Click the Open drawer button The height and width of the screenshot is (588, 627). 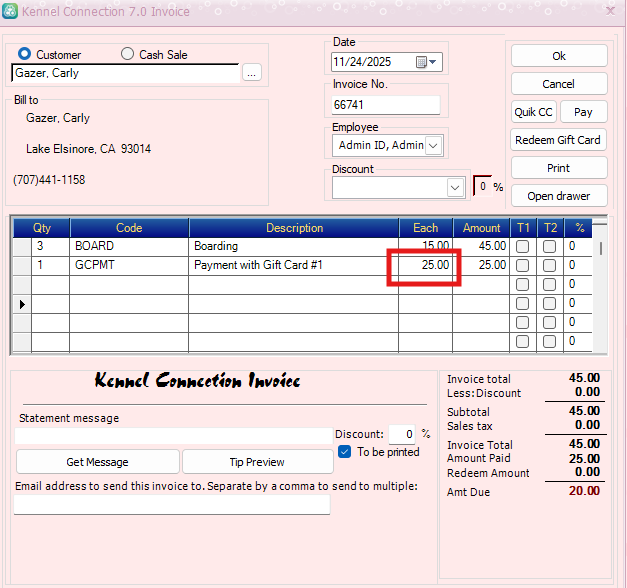[559, 196]
